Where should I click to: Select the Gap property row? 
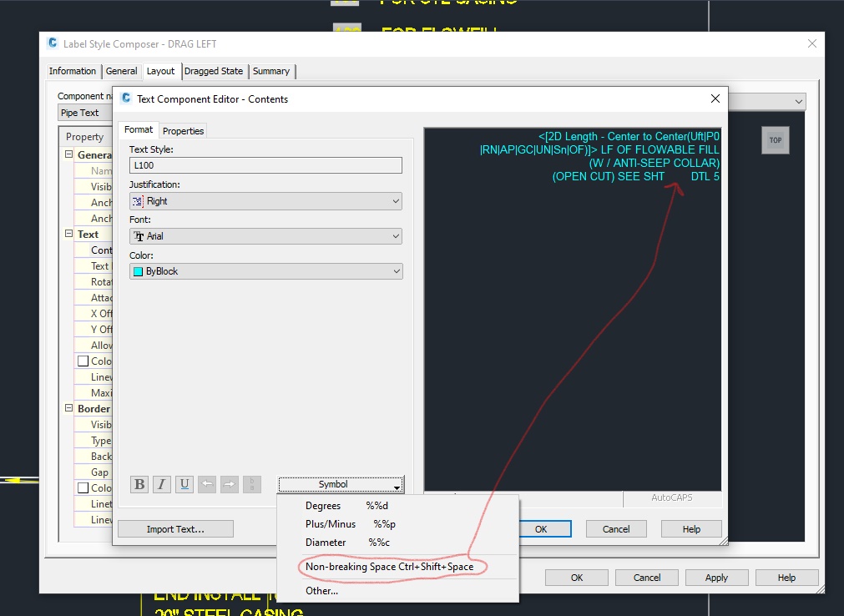point(93,472)
